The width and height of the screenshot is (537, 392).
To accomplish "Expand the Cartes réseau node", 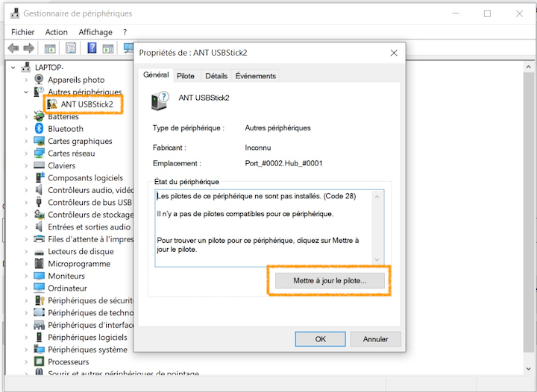I will 26,154.
